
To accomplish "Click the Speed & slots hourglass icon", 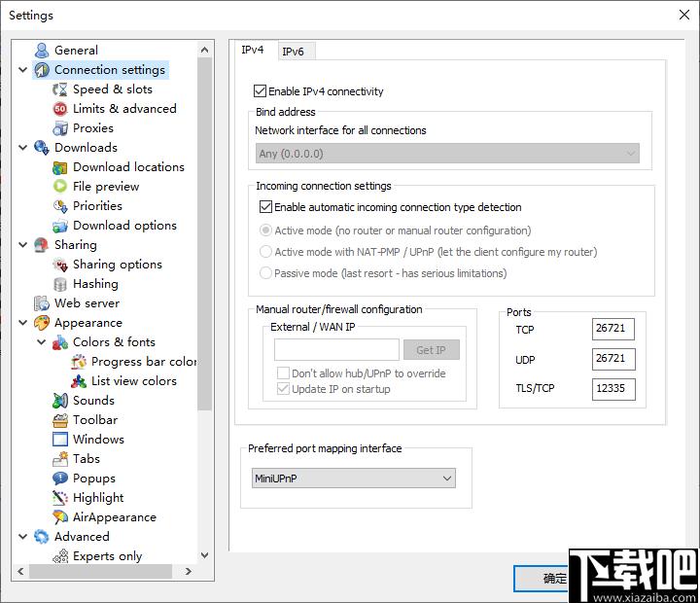I will click(x=60, y=89).
